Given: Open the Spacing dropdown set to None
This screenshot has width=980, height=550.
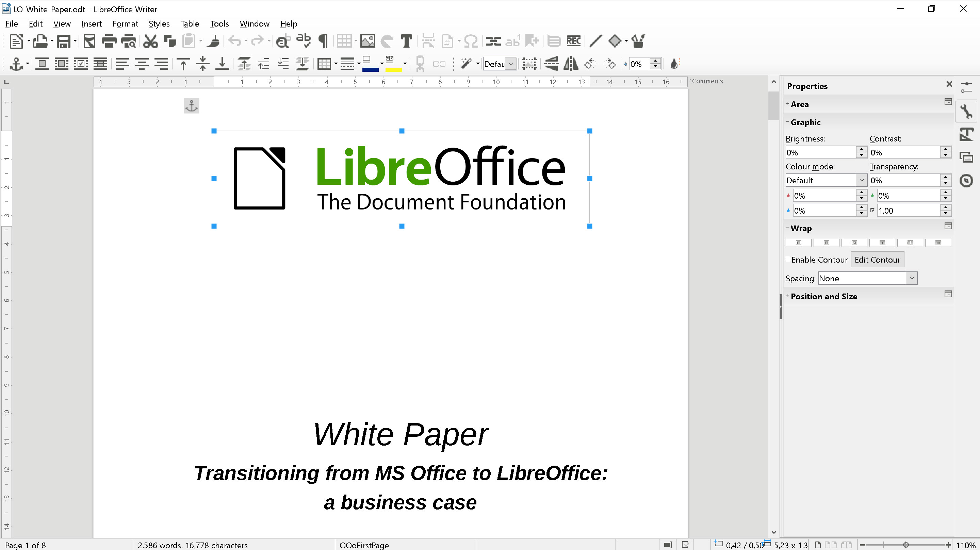Looking at the screenshot, I should click(x=912, y=278).
